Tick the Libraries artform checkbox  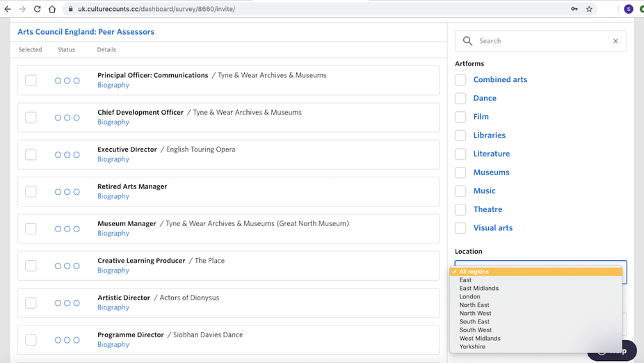460,135
